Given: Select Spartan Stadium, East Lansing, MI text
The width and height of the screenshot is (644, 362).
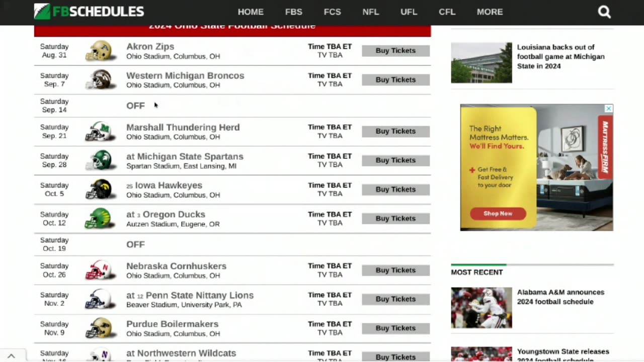Looking at the screenshot, I should click(x=181, y=166).
